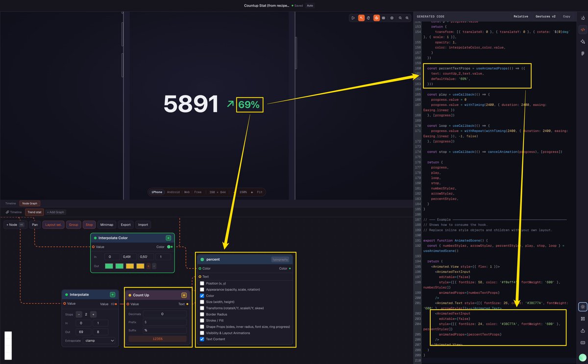Click the Suffix field containing %
Viewport: 588px width, 364px height.
point(165,330)
